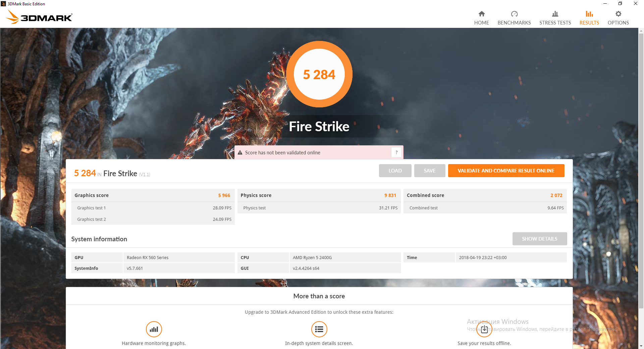Open the Stress Tests chart icon
644x349 pixels.
555,14
